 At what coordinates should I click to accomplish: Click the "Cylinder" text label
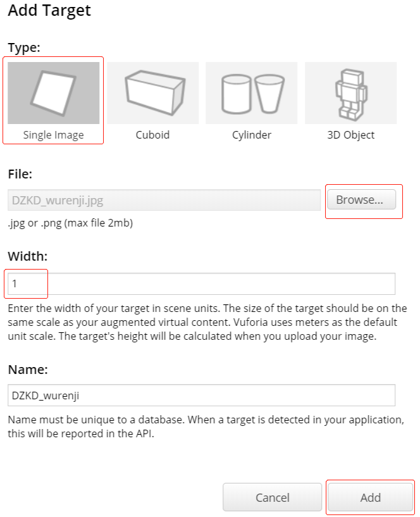click(252, 135)
